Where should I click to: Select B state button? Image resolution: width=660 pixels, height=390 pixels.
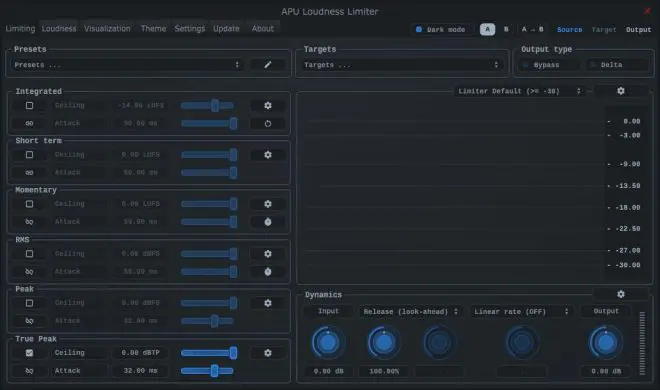point(506,29)
